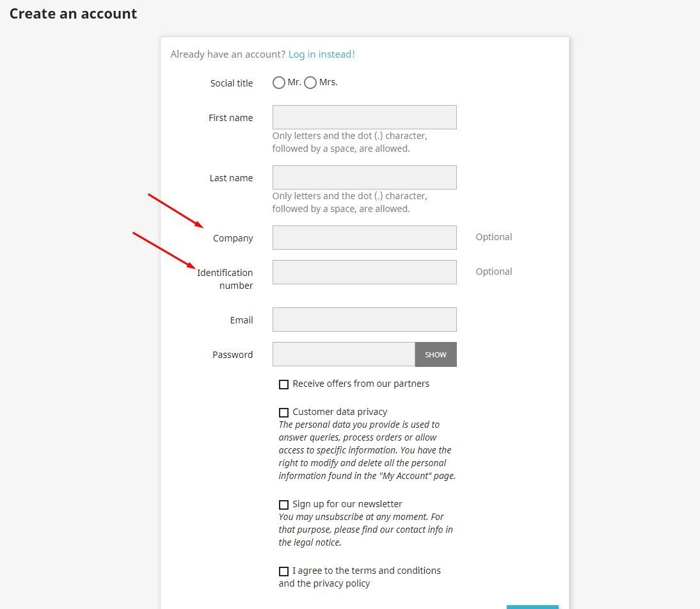Click the First name input field
Image resolution: width=700 pixels, height=609 pixels.
[364, 117]
